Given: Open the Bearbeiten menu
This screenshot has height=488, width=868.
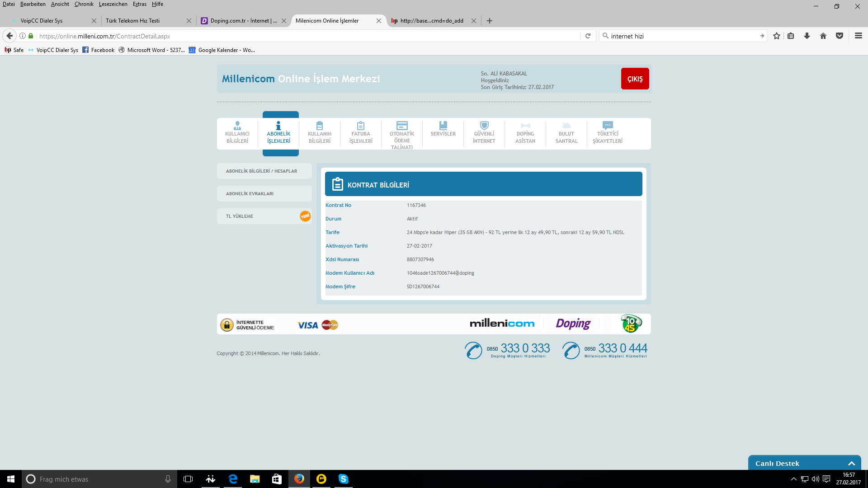Looking at the screenshot, I should pos(33,4).
